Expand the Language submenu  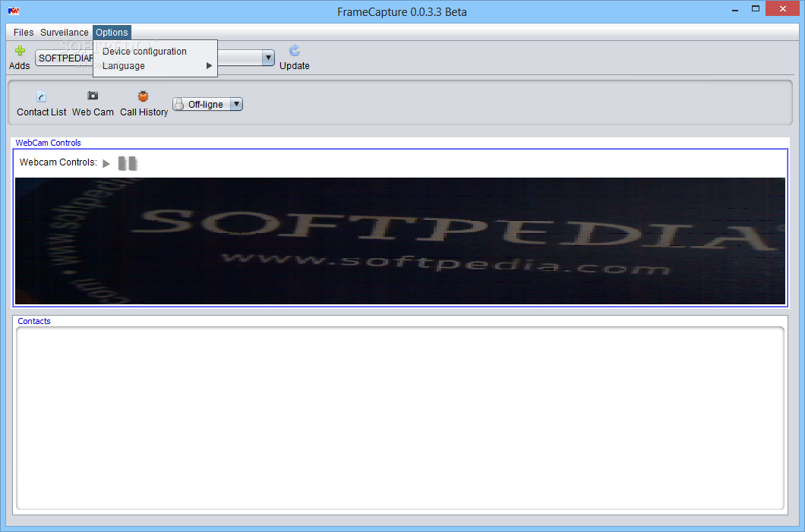[155, 66]
